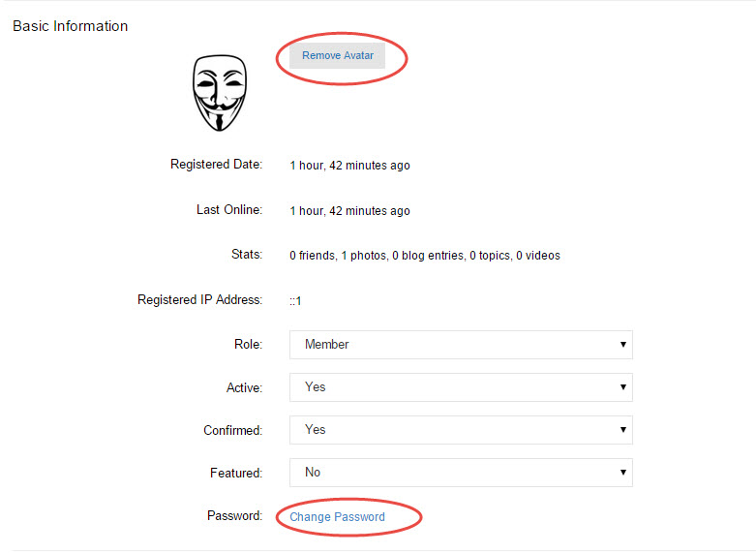Open the Role dropdown showing Member
The width and height of the screenshot is (756, 553).
tap(461, 345)
